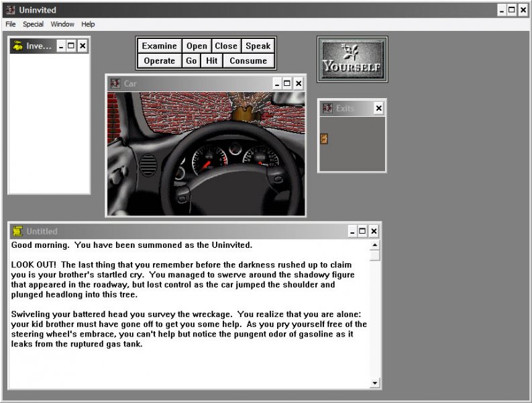Minimize the main Uninvited window
Viewport: 532px width, 403px height.
[x=502, y=10]
